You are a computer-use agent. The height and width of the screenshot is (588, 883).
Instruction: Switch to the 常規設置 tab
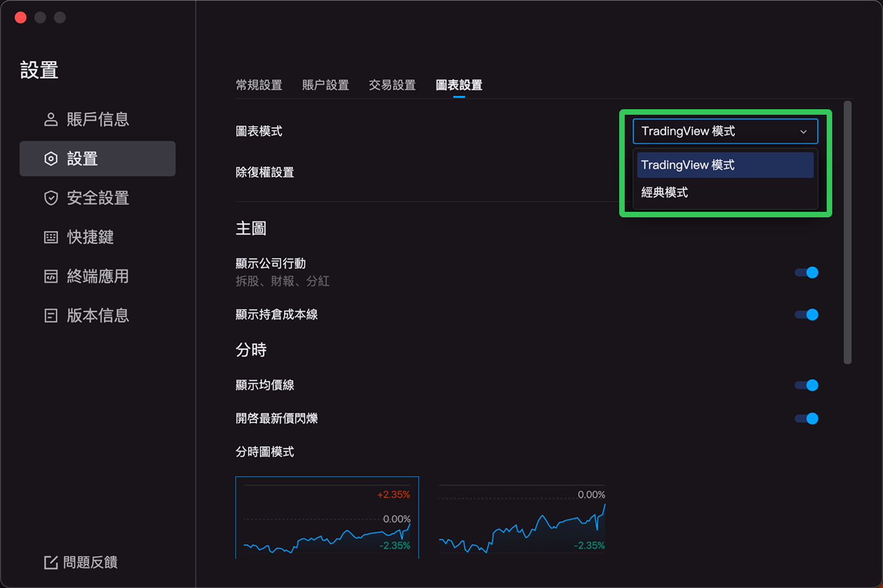(x=259, y=85)
